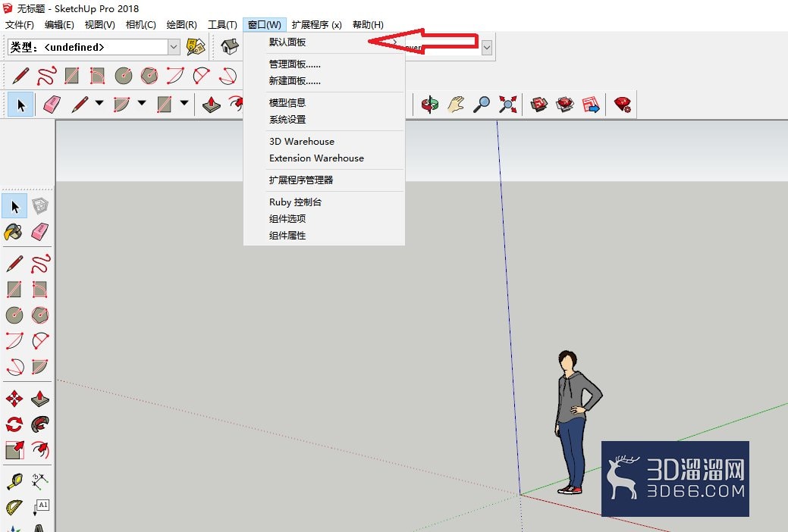
Task: Click the Eraser in the Getting Started toolbar
Action: (x=52, y=105)
